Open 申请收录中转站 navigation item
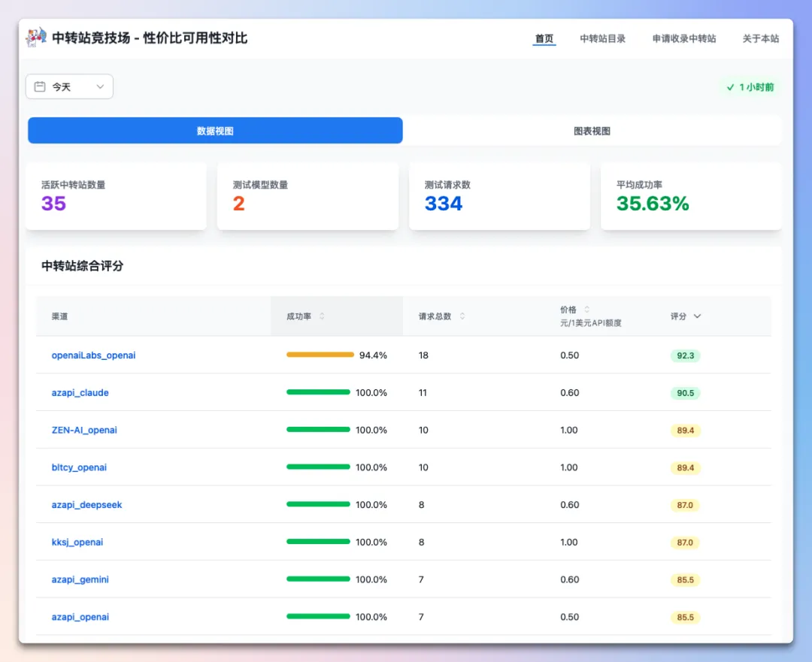Screen dimensions: 812x662 [684, 38]
